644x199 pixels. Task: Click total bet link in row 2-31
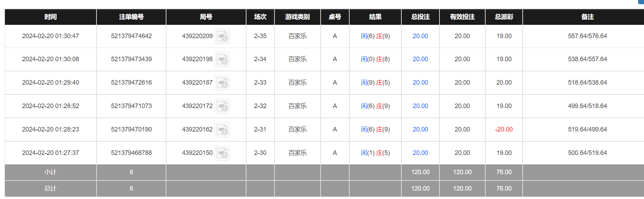(420, 129)
